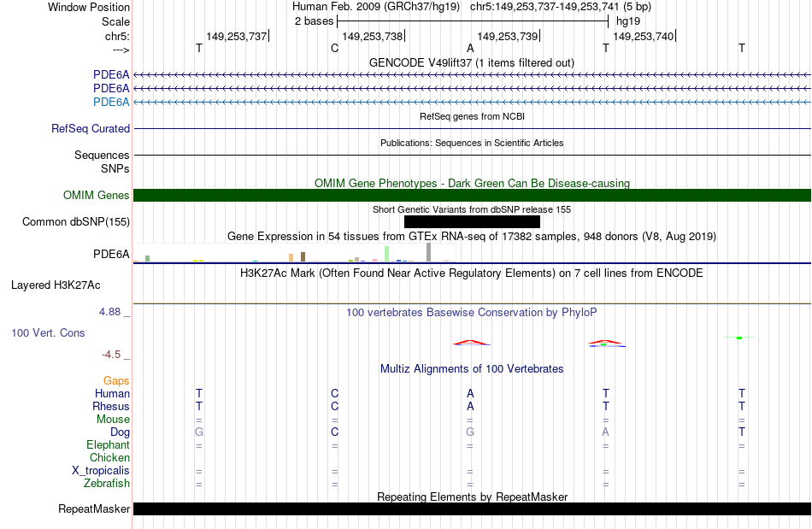Viewport: 812px width, 529px height.
Task: Click the dark green OMIM Genes bar
Action: (472, 195)
